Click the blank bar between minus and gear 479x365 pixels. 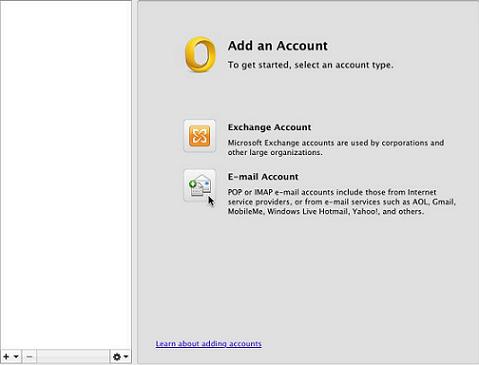(73, 357)
